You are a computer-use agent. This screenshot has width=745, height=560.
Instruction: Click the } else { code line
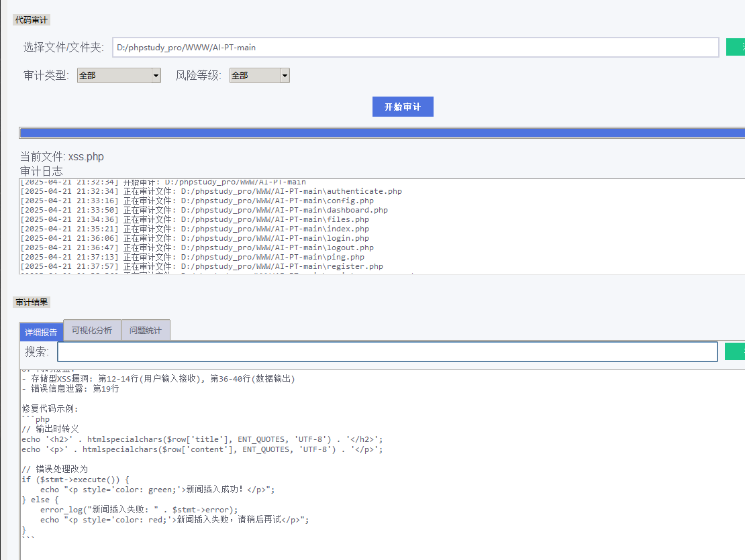click(40, 500)
